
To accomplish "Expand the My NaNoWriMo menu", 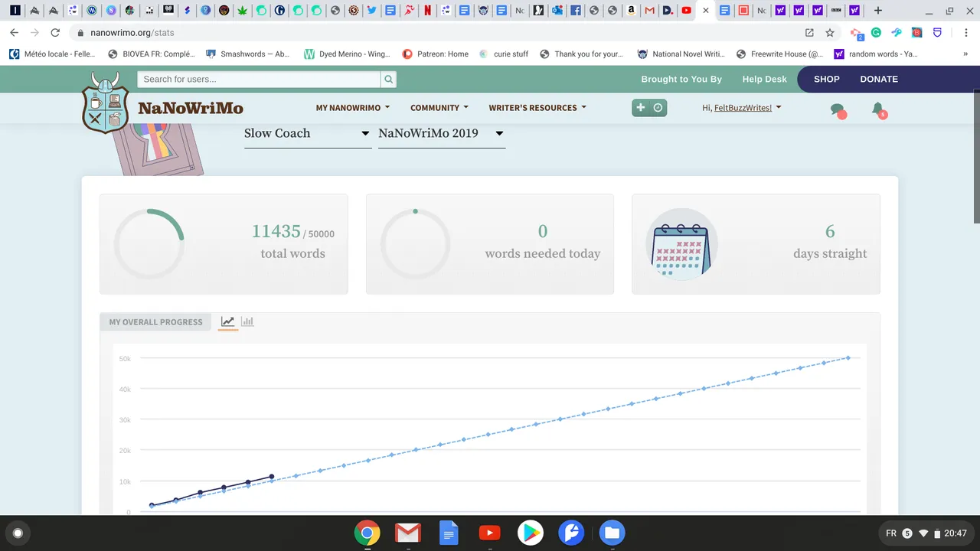I will pos(353,108).
